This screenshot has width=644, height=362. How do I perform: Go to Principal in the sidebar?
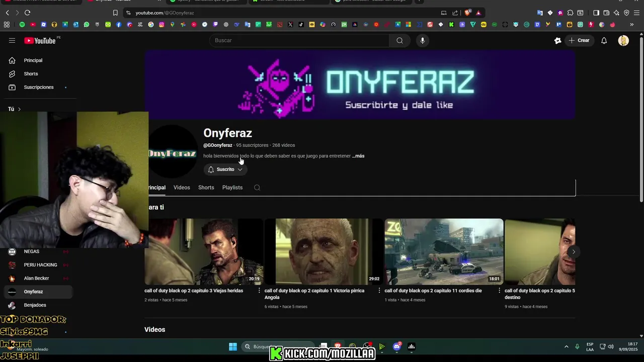point(38,60)
